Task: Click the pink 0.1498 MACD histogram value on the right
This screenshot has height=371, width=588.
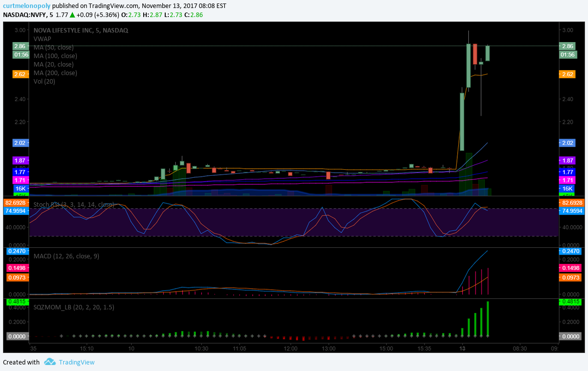Action: [570, 268]
